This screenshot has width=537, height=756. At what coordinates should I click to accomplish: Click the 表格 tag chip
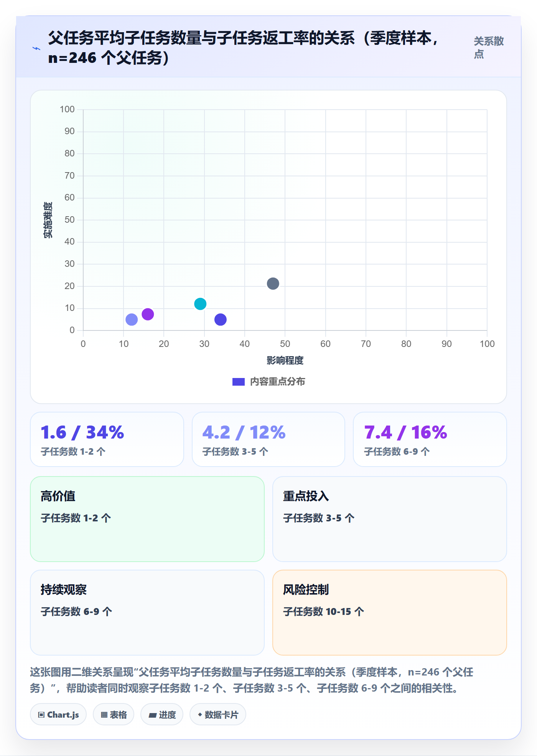pos(114,715)
